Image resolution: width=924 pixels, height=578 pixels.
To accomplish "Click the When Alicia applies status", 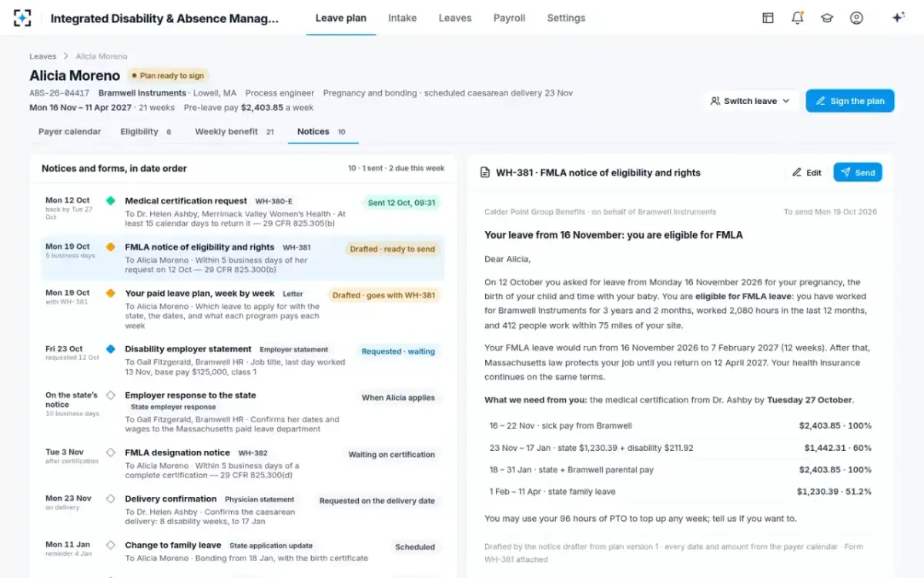I will click(398, 398).
